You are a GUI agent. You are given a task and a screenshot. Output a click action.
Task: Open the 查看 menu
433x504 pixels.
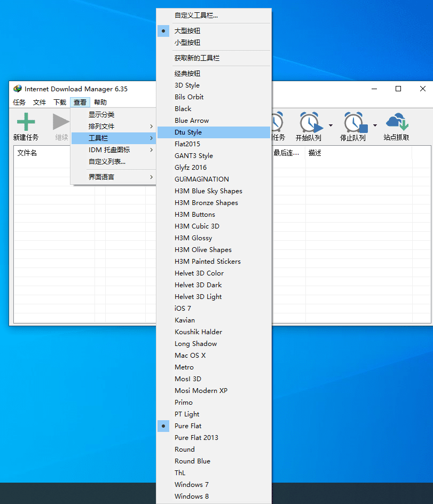80,102
